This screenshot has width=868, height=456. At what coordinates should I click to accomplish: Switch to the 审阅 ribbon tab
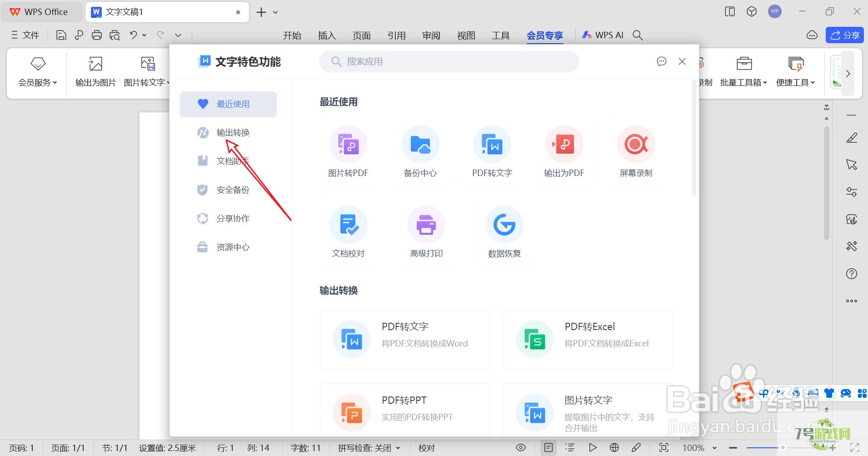coord(431,35)
